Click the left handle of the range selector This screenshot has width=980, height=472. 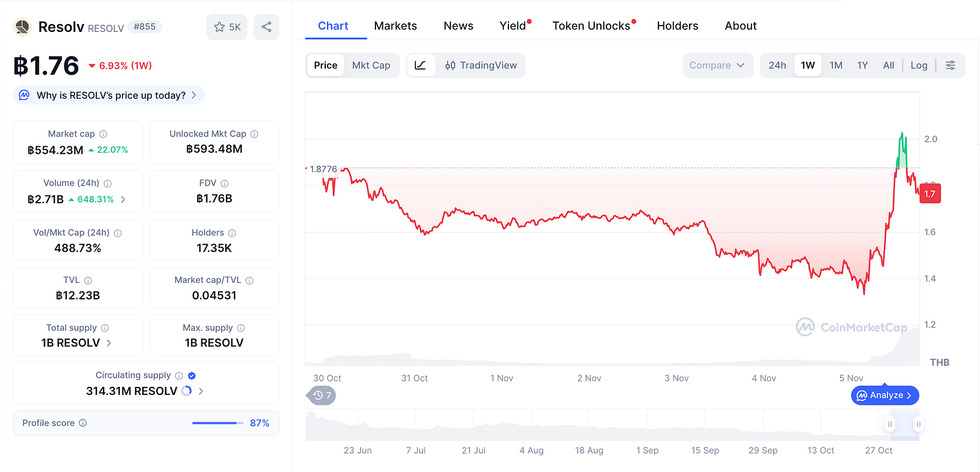(890, 424)
